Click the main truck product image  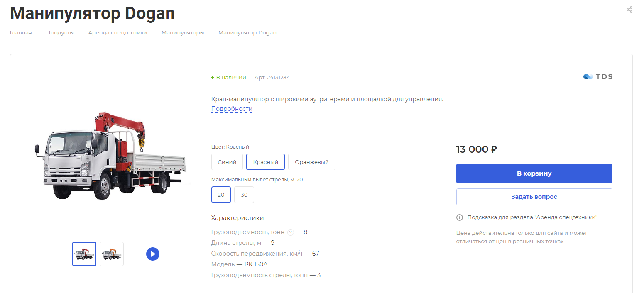pos(110,156)
